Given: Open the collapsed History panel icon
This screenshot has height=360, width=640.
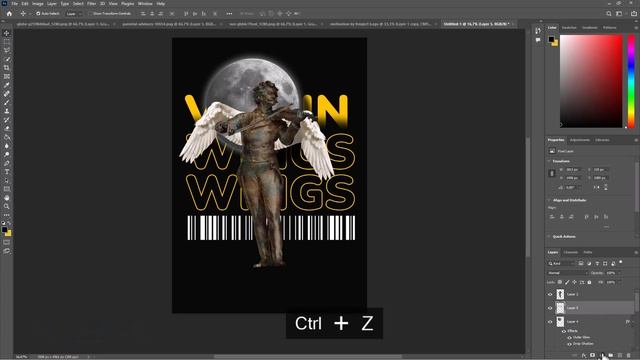Looking at the screenshot, I should point(538,31).
